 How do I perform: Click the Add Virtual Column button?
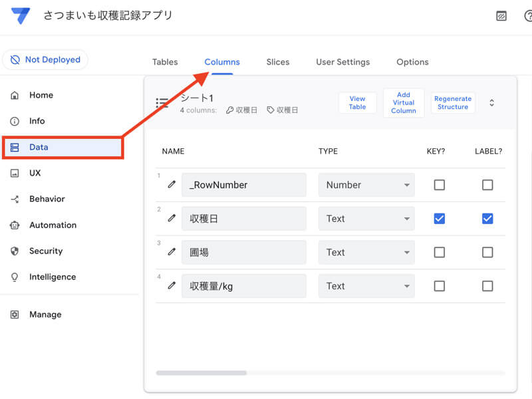tap(404, 103)
